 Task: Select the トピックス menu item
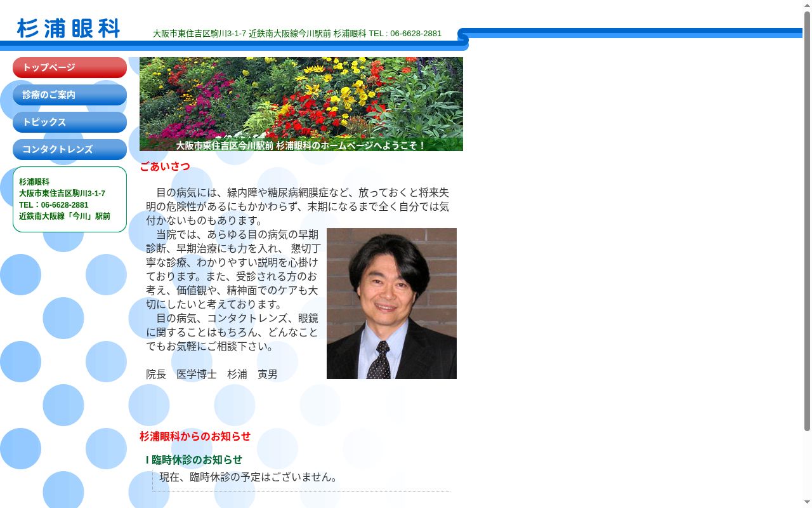70,122
